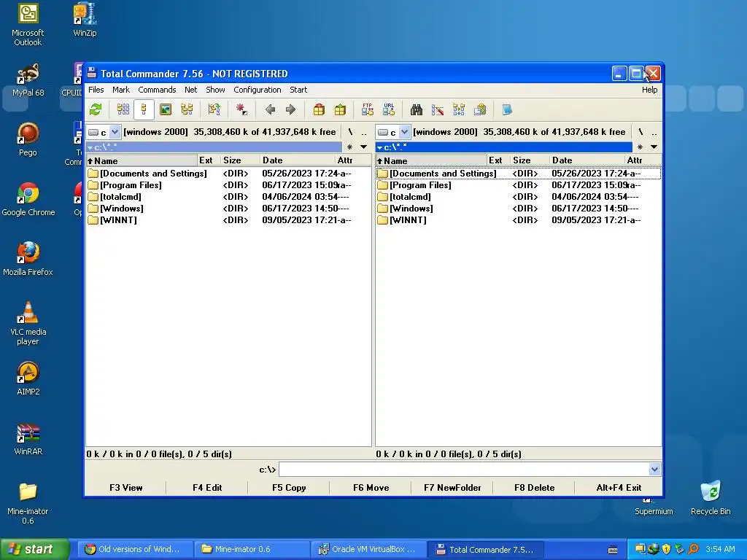Go forward with the right arrow icon
The width and height of the screenshot is (747, 560).
pos(290,110)
